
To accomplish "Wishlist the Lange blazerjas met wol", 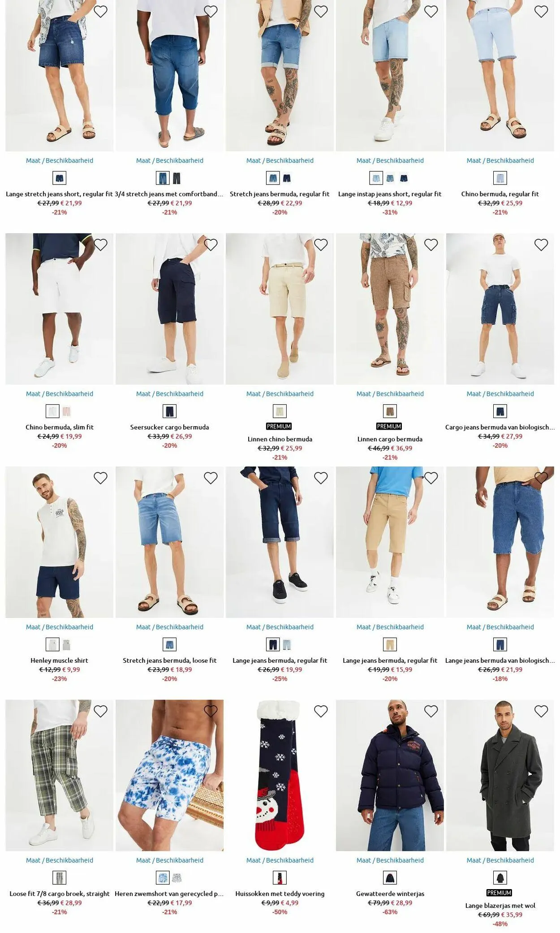I will [x=541, y=711].
